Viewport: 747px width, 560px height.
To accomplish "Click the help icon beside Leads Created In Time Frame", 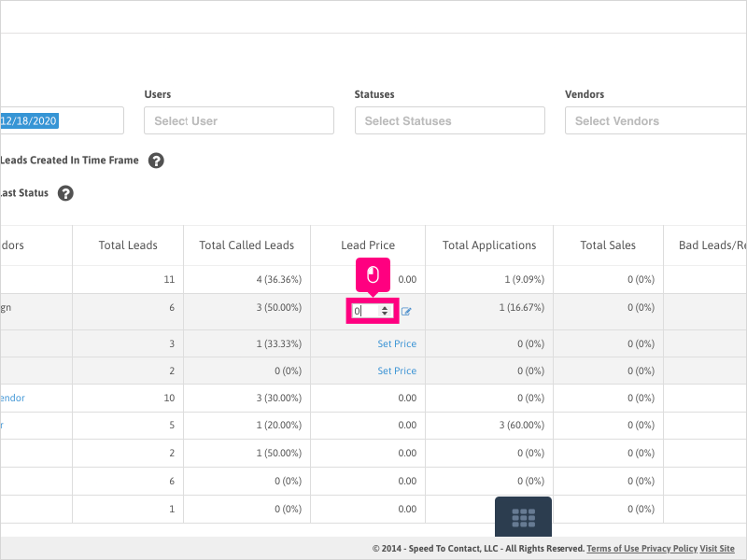I will click(x=156, y=161).
